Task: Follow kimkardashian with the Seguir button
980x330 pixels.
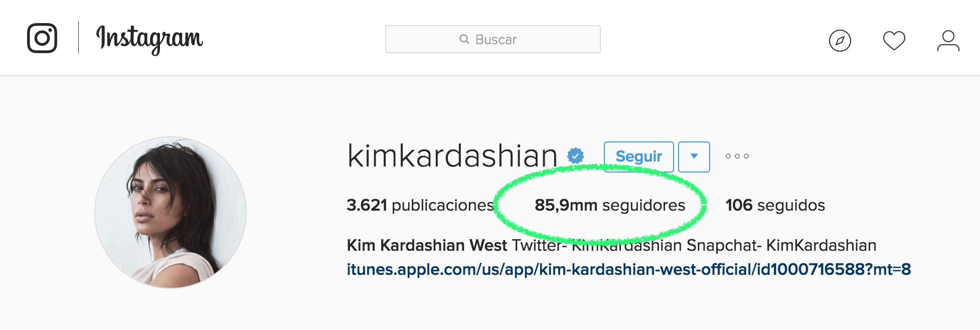Action: tap(639, 157)
